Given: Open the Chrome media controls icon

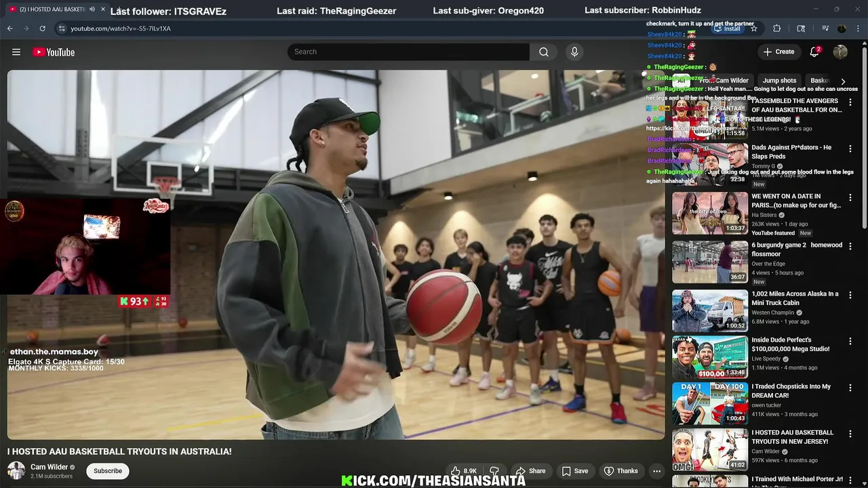Looking at the screenshot, I should 825,28.
